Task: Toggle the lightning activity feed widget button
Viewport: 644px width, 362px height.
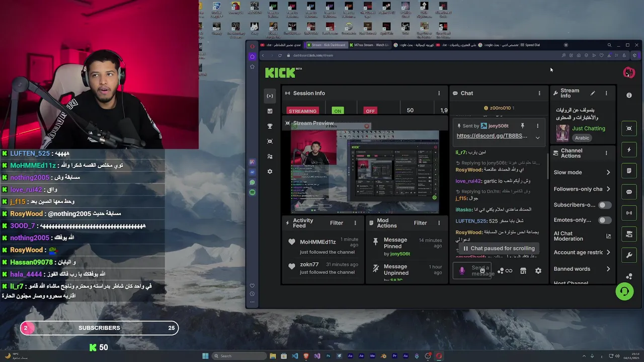Action: pos(629,150)
